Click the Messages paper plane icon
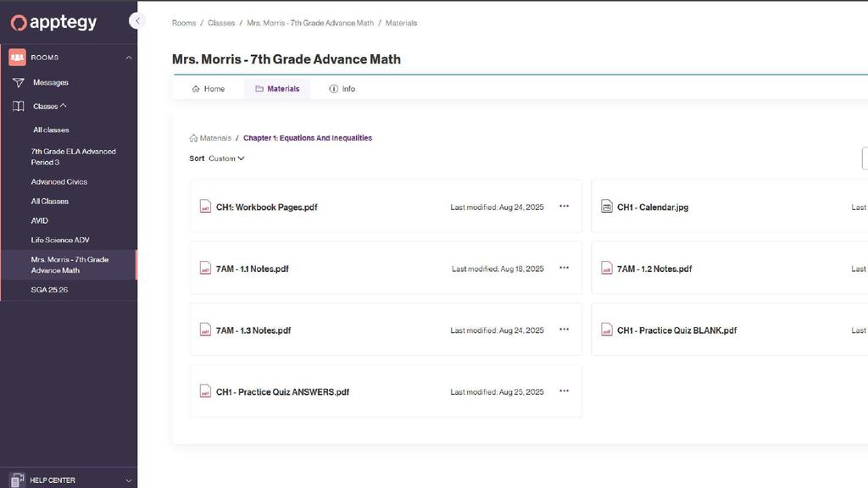868x488 pixels. [x=19, y=82]
